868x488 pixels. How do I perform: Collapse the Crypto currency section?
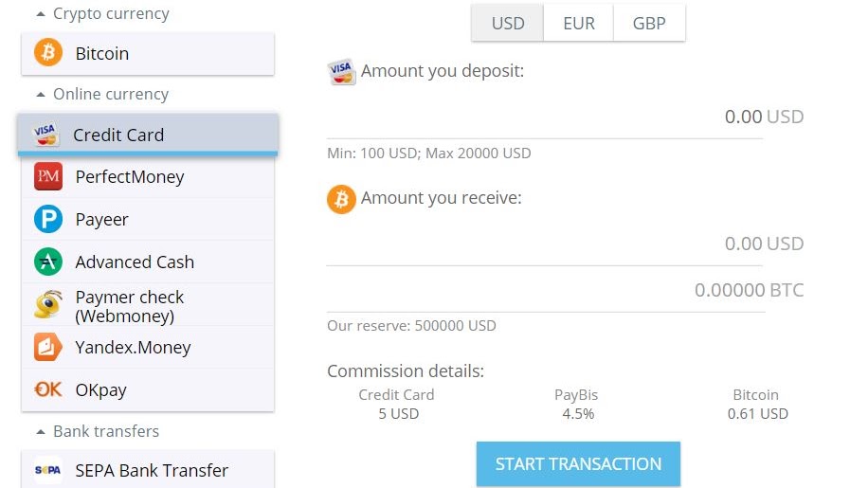click(41, 14)
